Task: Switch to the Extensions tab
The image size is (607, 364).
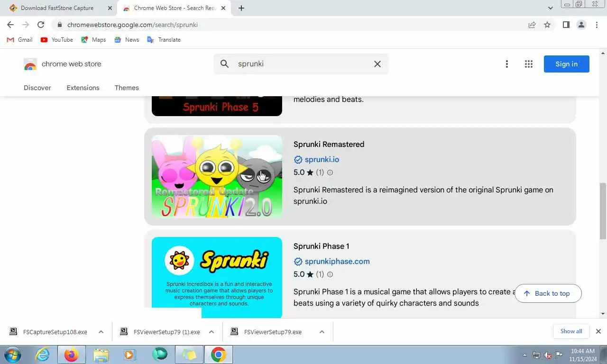Action: click(83, 88)
